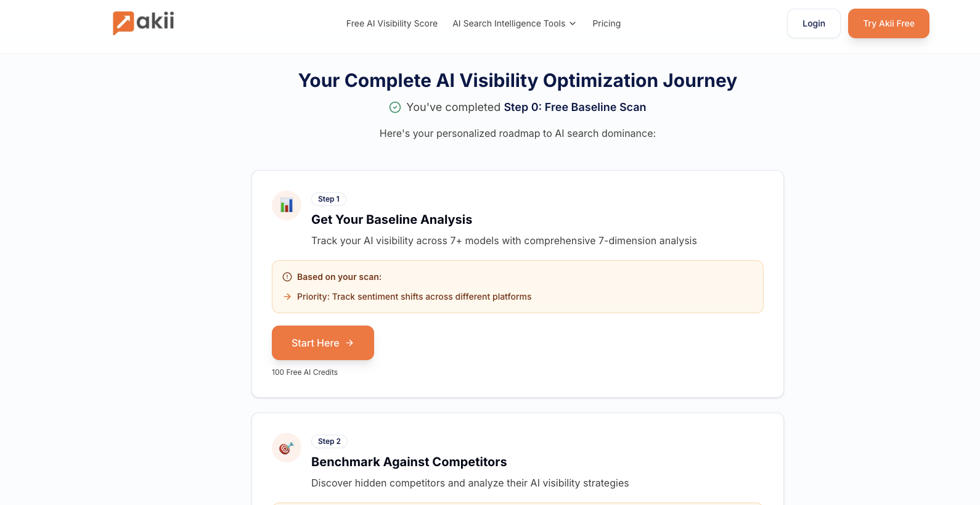Click the Step 2 badge

pos(329,441)
